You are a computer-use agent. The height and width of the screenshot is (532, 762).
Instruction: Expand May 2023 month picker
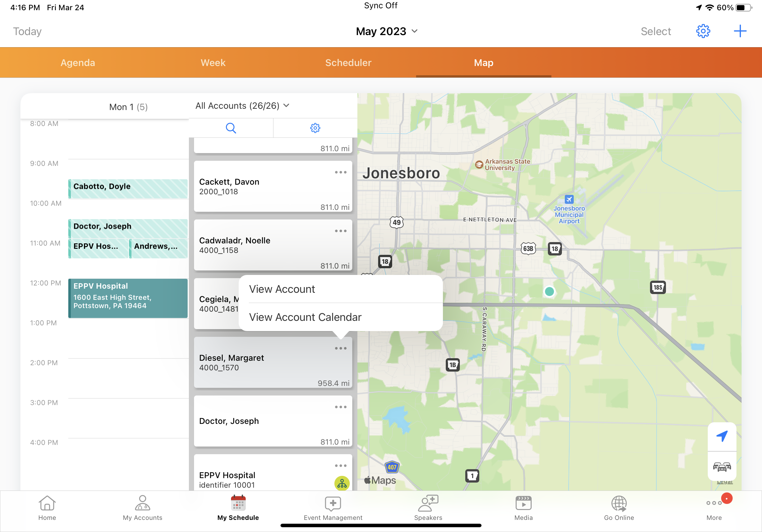point(387,31)
